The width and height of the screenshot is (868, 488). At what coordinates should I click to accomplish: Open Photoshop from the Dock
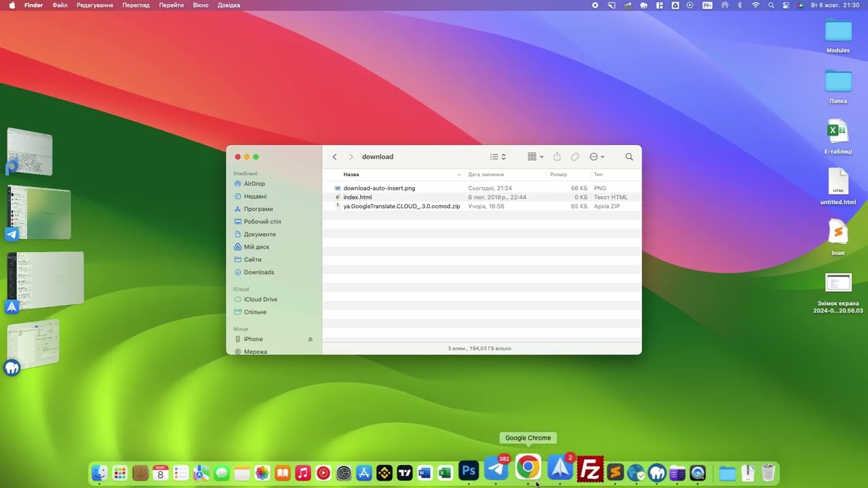coord(469,470)
